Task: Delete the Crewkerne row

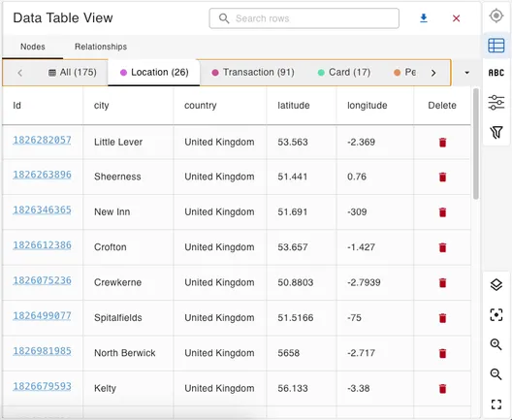Action: [x=442, y=283]
